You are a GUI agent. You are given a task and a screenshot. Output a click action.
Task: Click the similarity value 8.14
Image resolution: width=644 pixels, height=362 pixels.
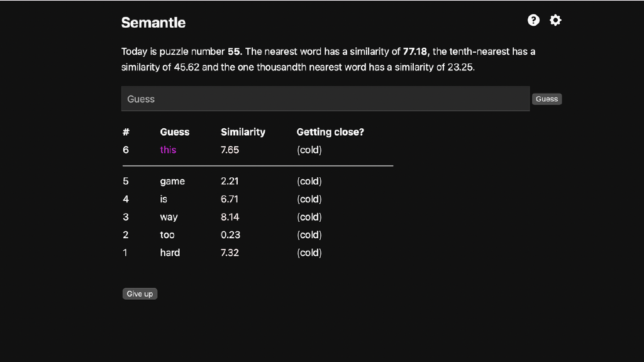click(230, 217)
